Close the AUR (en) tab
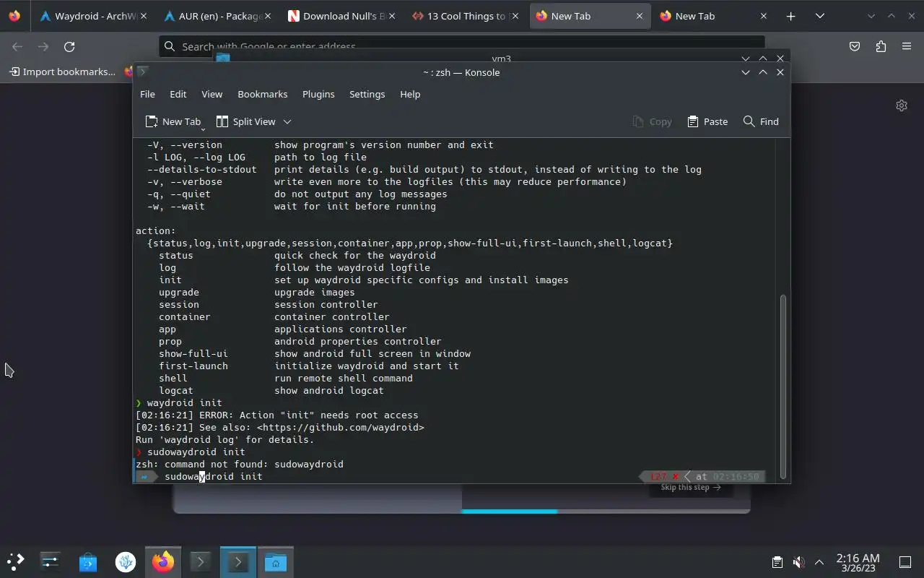Screen dimensions: 924x578 (x=268, y=16)
